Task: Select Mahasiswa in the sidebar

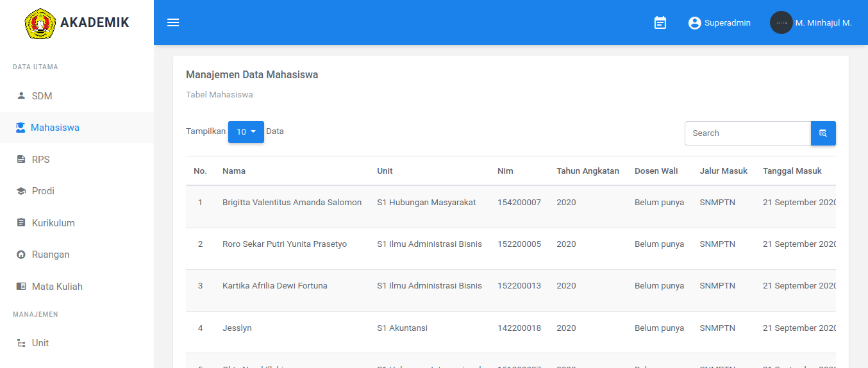Action: pyautogui.click(x=77, y=128)
